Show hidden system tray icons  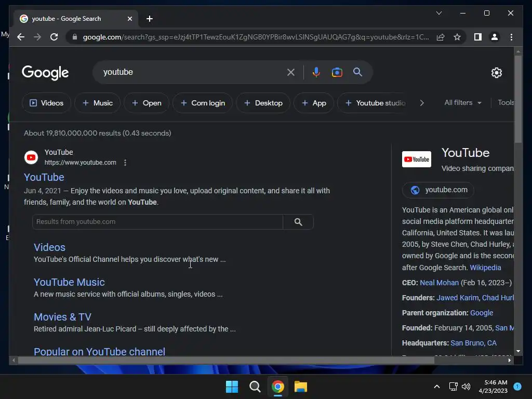[x=437, y=387]
